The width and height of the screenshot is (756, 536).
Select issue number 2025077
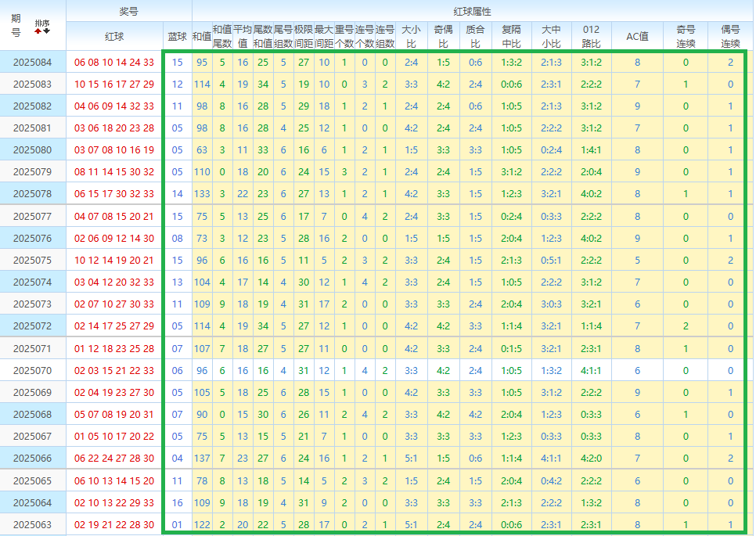pyautogui.click(x=32, y=217)
